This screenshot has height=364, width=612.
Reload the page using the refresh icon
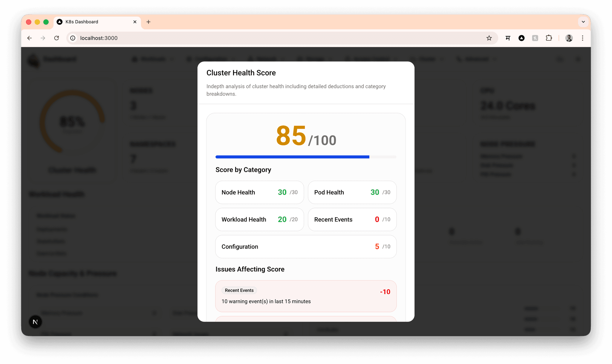(x=57, y=38)
